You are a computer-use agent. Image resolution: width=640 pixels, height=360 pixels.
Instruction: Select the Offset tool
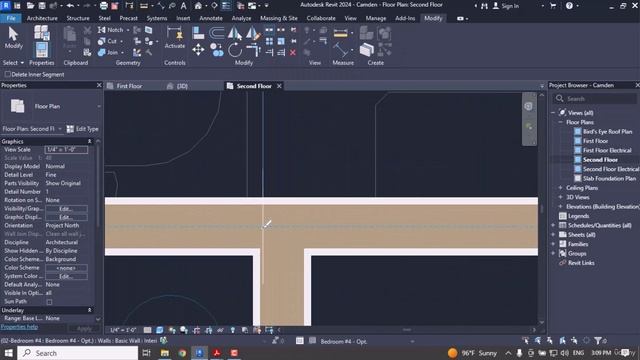click(x=217, y=33)
